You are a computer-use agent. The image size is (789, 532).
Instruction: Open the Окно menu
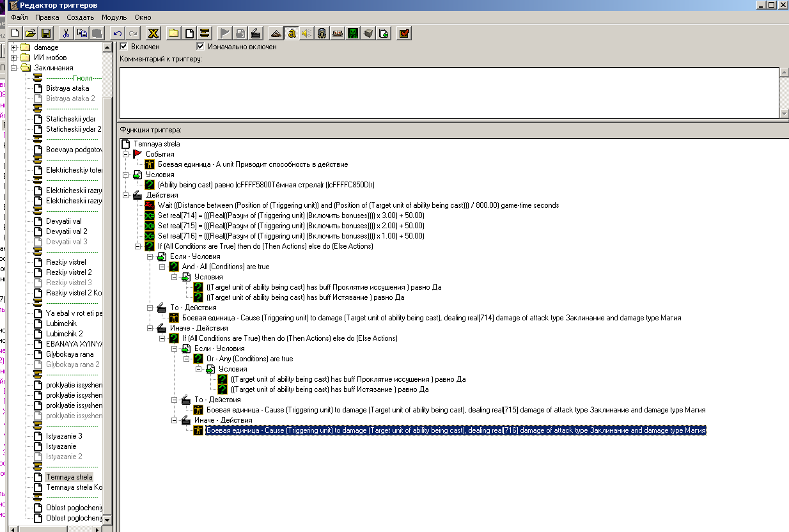[143, 17]
